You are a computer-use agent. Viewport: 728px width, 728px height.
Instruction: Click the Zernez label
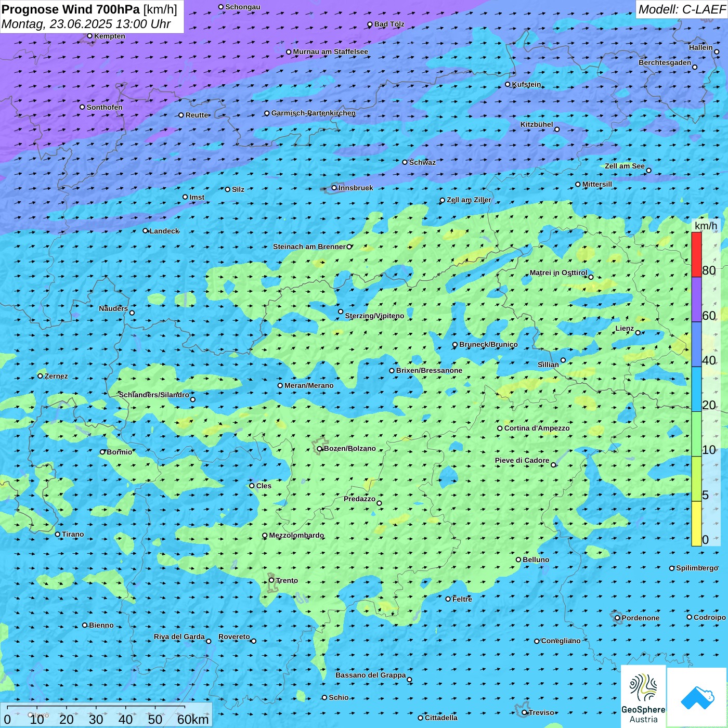56,376
